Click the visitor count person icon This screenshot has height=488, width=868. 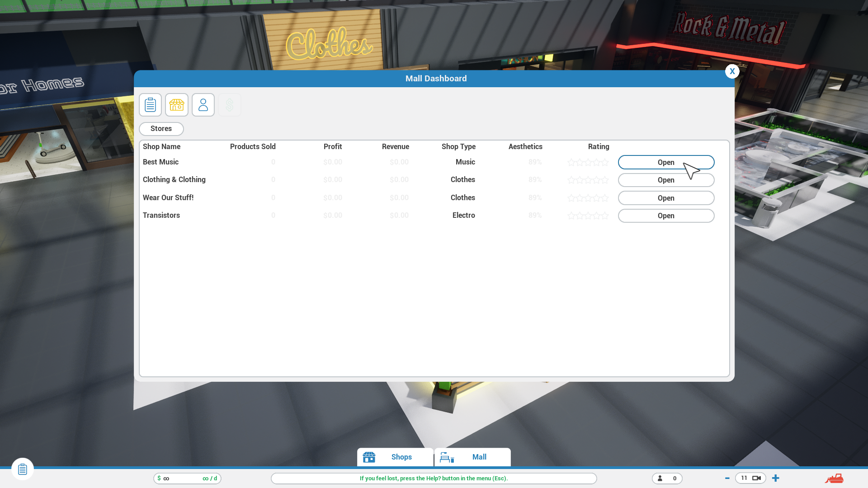[x=660, y=478]
